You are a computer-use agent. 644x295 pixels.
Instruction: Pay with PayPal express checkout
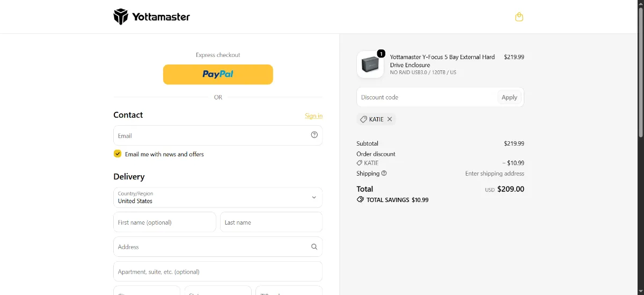click(x=218, y=75)
